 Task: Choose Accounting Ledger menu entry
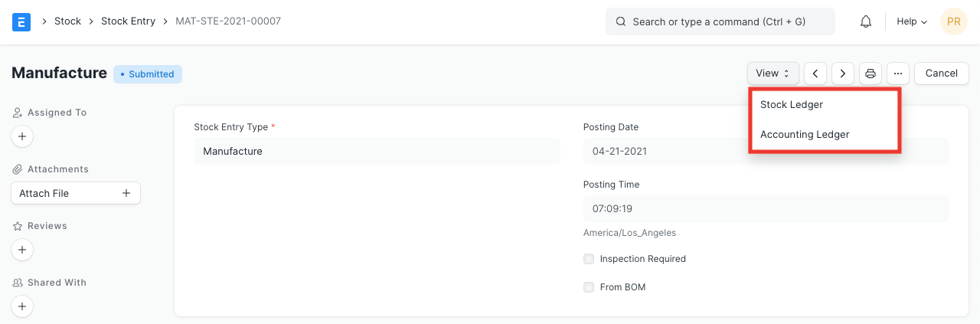click(805, 134)
